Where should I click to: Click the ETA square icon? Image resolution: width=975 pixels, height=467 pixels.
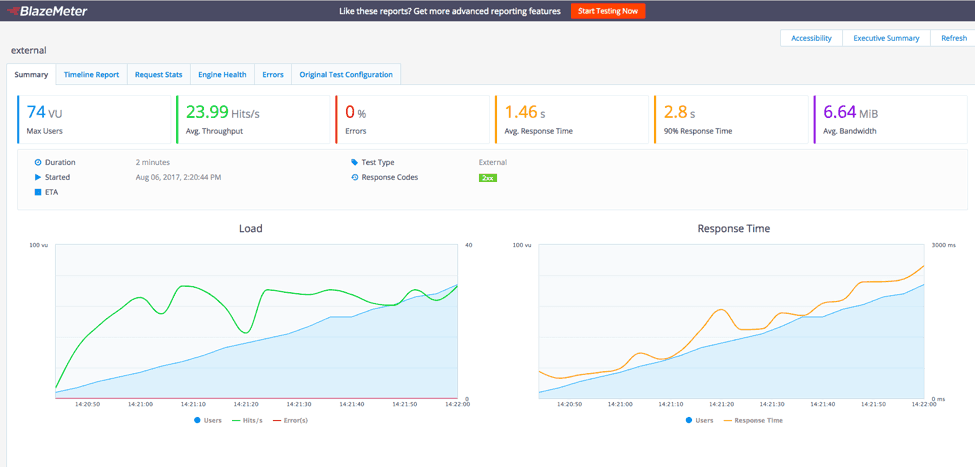(38, 192)
